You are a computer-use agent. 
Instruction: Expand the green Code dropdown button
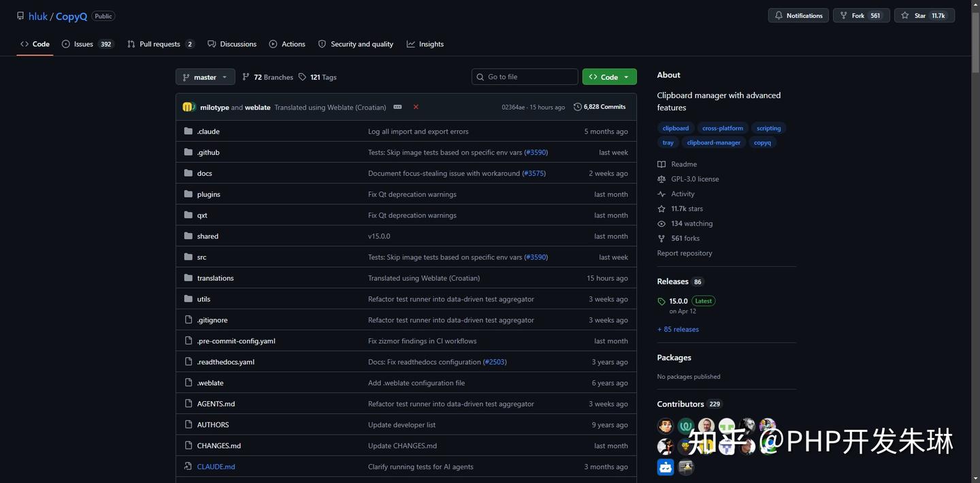(610, 77)
